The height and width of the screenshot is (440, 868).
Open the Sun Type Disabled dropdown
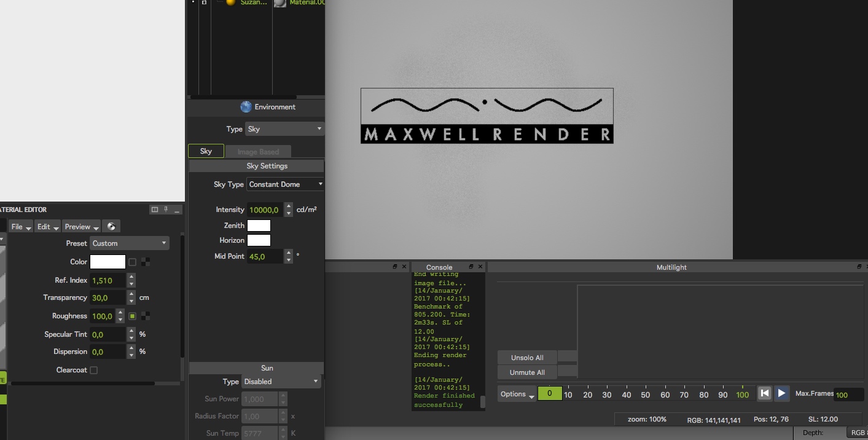281,382
